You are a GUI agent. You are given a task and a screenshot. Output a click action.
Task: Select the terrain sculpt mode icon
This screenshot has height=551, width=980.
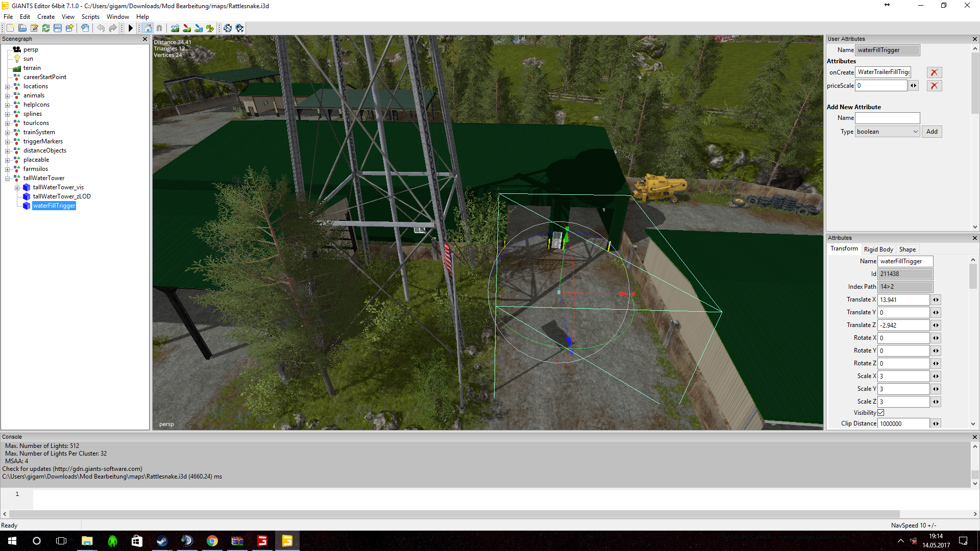pos(175,29)
